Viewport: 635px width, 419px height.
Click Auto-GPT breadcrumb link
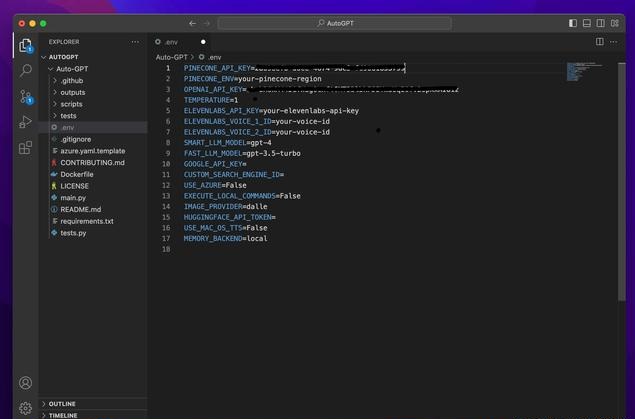point(171,57)
